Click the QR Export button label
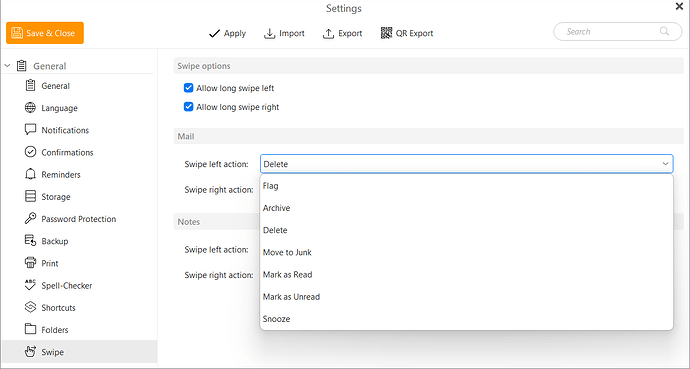Screen dimensions: 690x369 [x=415, y=33]
